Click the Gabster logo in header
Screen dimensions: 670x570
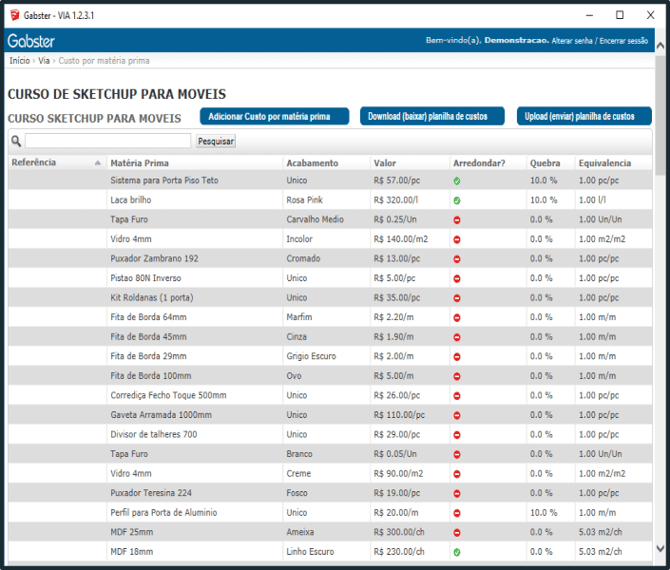31,41
